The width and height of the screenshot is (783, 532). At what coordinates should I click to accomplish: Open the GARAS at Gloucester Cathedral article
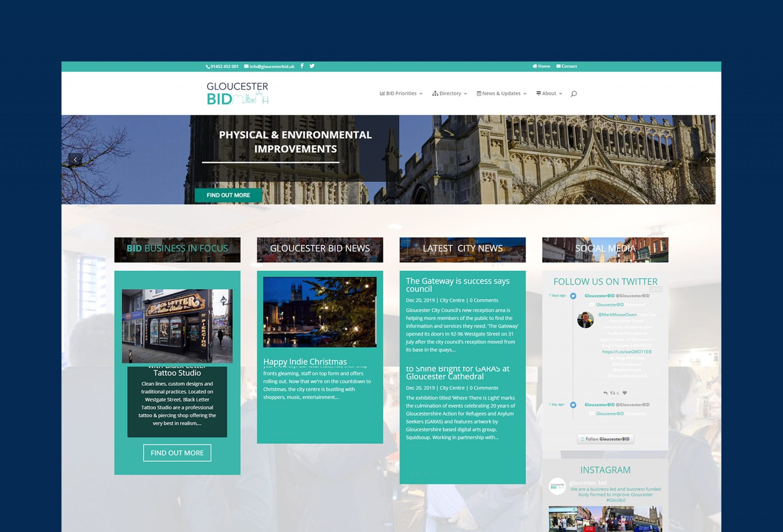(458, 373)
